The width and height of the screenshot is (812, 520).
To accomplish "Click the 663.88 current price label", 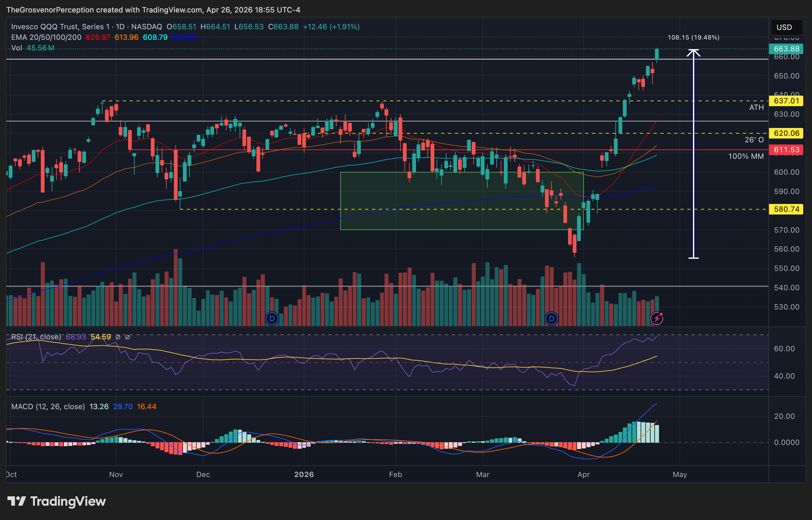I will point(786,49).
